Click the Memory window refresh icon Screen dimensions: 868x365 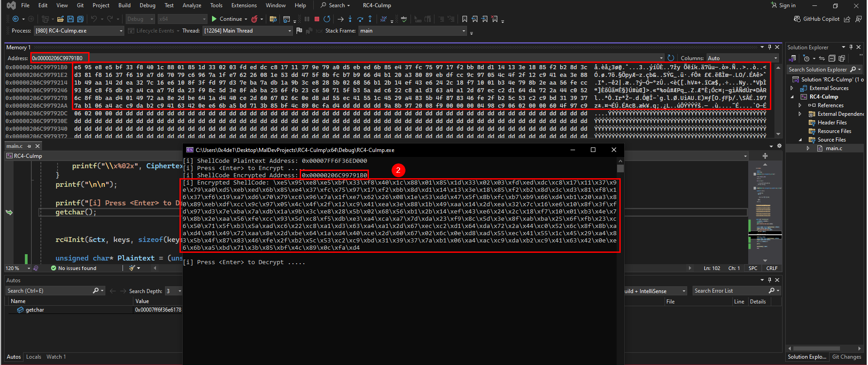(x=671, y=58)
